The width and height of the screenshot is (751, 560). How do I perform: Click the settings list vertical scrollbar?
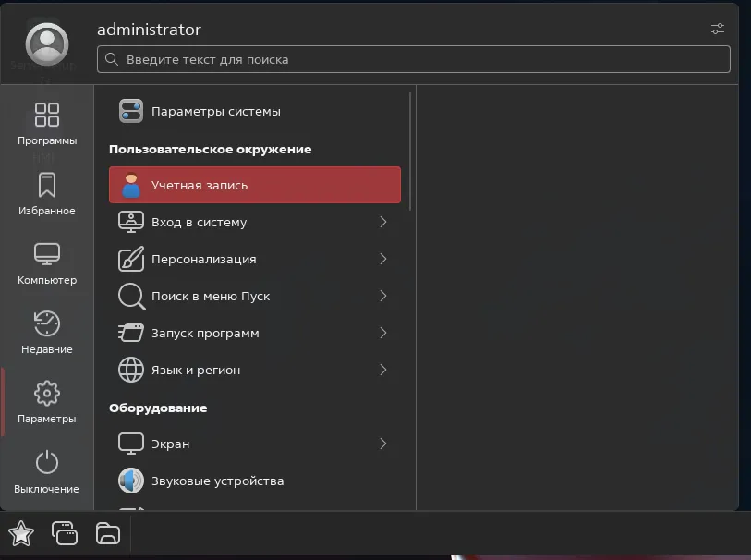point(410,152)
